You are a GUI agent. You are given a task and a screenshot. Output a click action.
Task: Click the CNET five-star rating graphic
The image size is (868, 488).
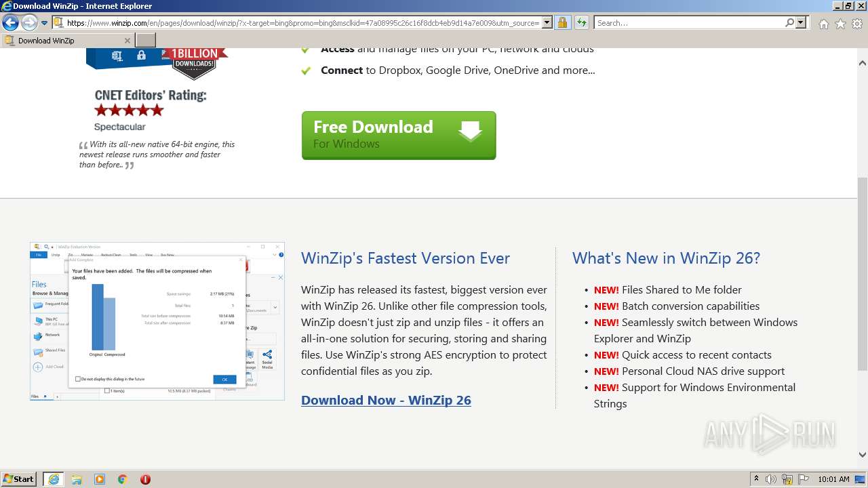(x=129, y=110)
